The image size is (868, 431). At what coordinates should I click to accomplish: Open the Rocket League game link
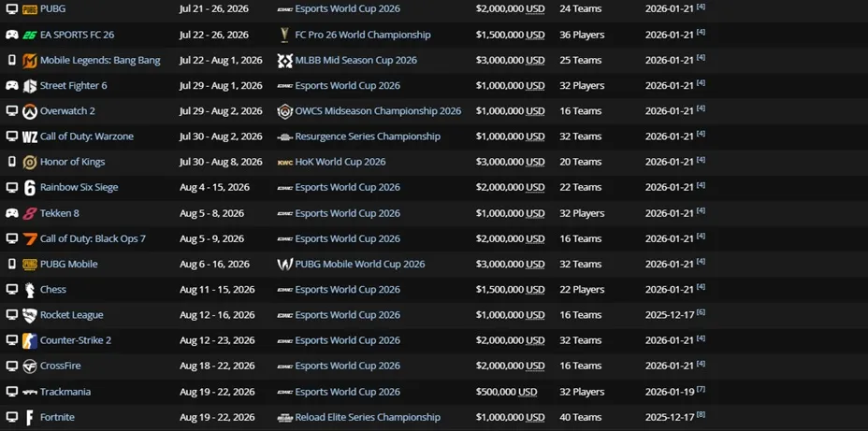71,315
